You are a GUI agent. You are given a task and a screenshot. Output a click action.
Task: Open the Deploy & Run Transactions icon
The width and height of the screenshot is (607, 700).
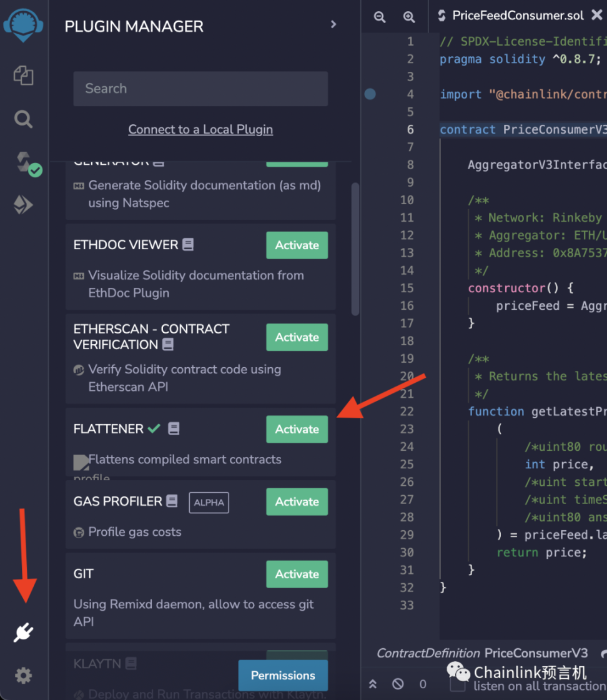pos(24,205)
